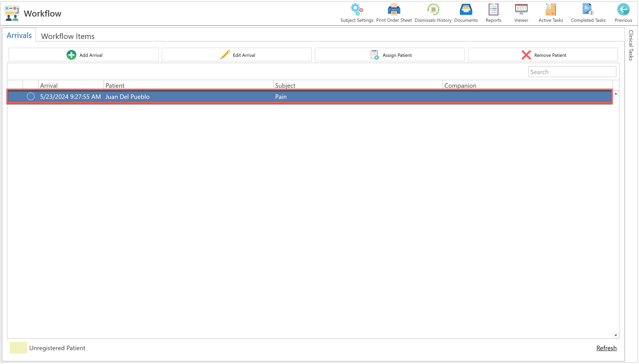Viewport: 639px width, 364px height.
Task: Select the Arrivals tab
Action: 19,35
